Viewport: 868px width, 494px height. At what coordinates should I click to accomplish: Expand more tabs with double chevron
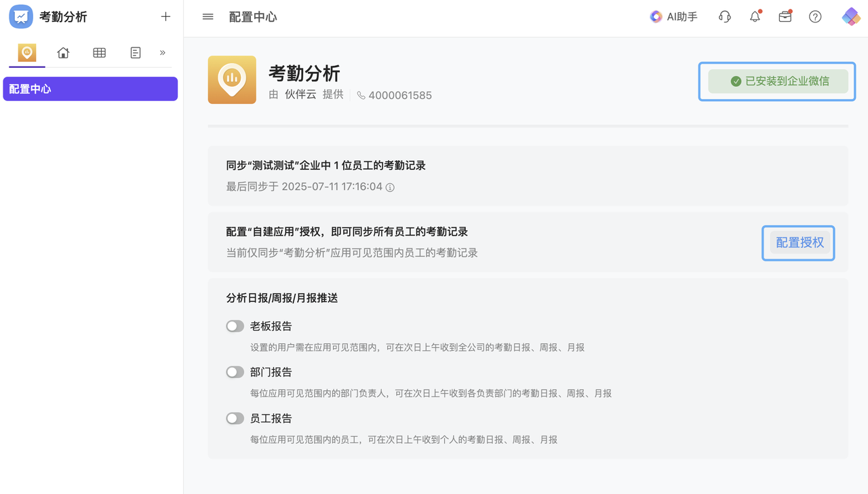point(163,53)
